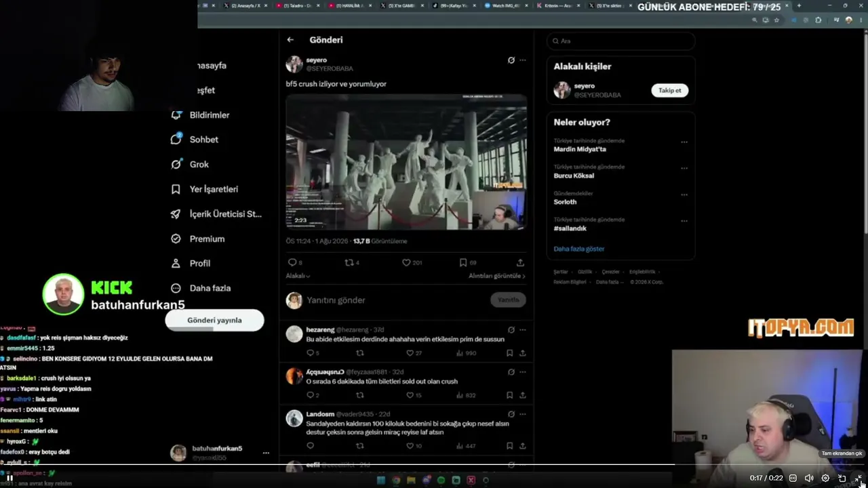Open Premium in the X sidebar
Viewport: 868px width, 488px height.
coord(197,239)
